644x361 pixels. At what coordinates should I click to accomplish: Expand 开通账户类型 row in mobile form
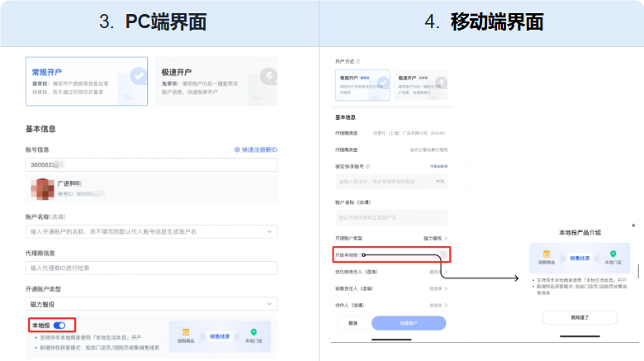point(391,238)
